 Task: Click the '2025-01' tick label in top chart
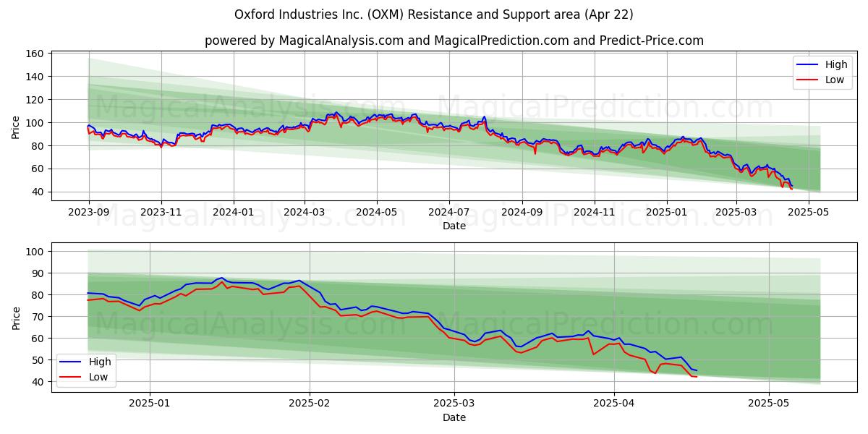pyautogui.click(x=666, y=213)
